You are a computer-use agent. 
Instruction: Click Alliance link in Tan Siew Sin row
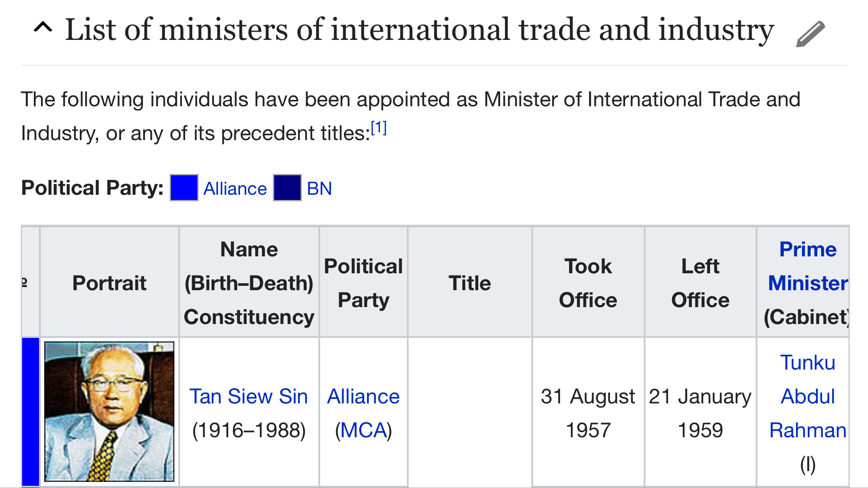363,396
